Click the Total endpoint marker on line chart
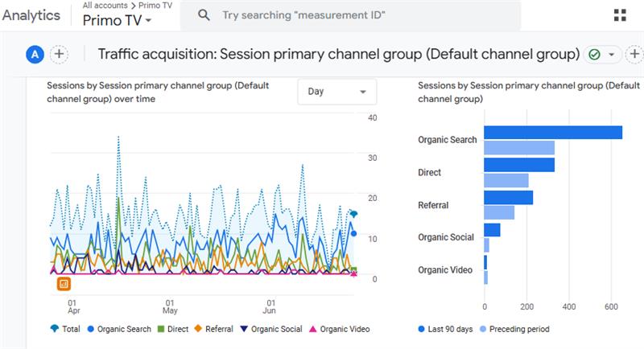Screen dimensions: 644x349 coord(353,214)
